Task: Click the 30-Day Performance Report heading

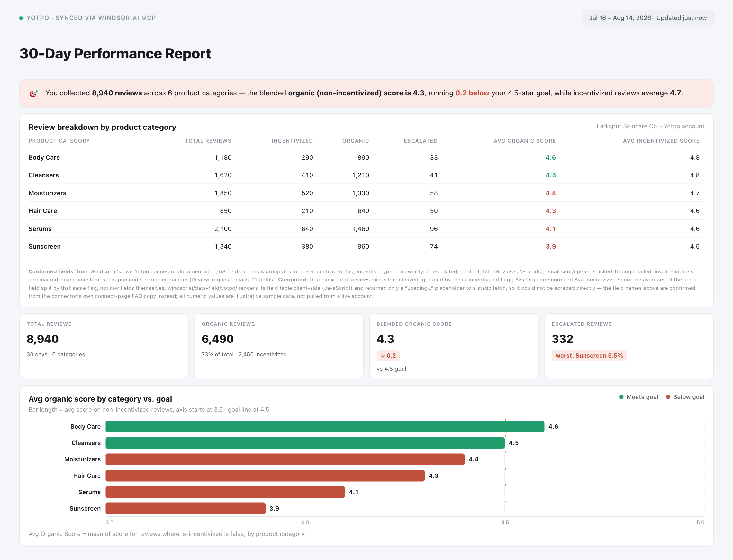Action: coord(115,54)
